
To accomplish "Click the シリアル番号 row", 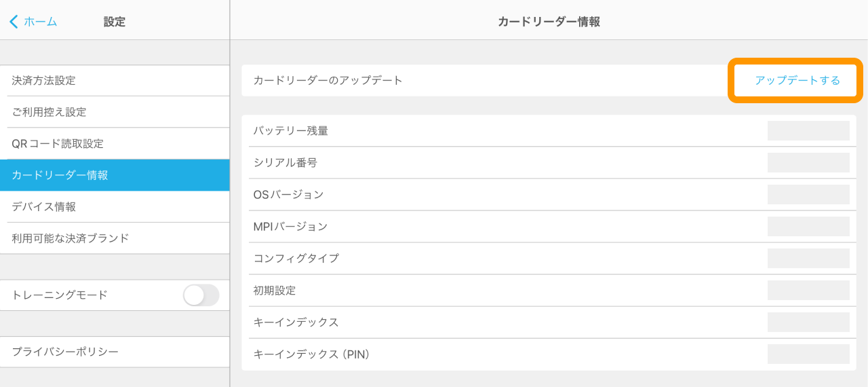I will pos(502,163).
